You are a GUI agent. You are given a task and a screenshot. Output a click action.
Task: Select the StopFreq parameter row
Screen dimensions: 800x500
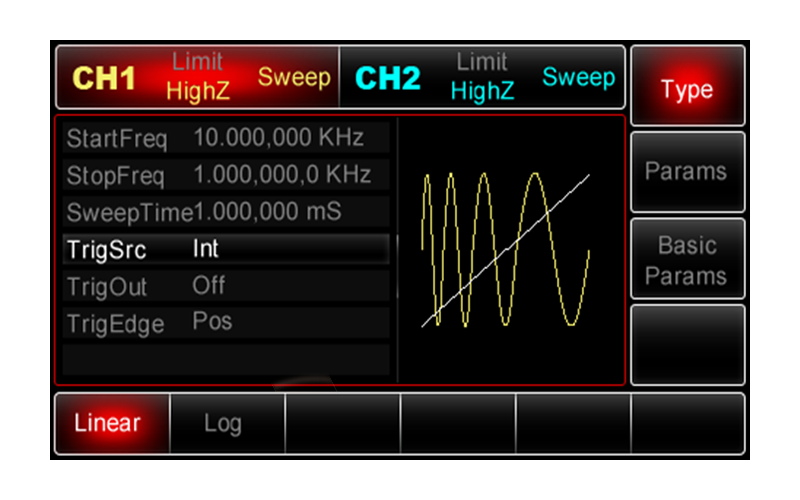pyautogui.click(x=226, y=175)
